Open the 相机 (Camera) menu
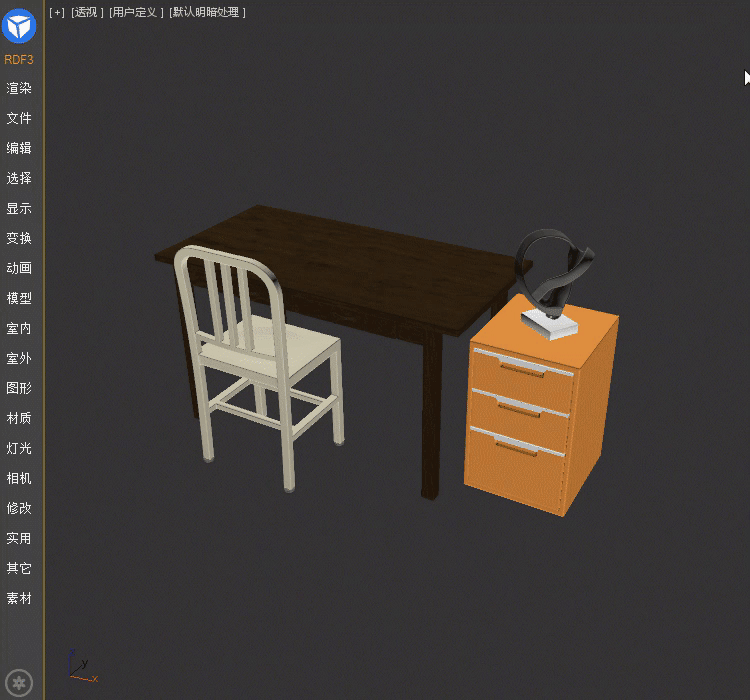 click(19, 478)
